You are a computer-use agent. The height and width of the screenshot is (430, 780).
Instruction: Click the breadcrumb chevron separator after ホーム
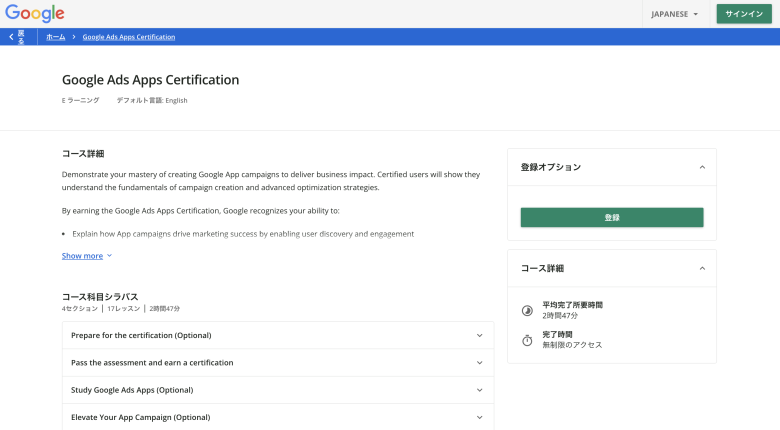[74, 37]
